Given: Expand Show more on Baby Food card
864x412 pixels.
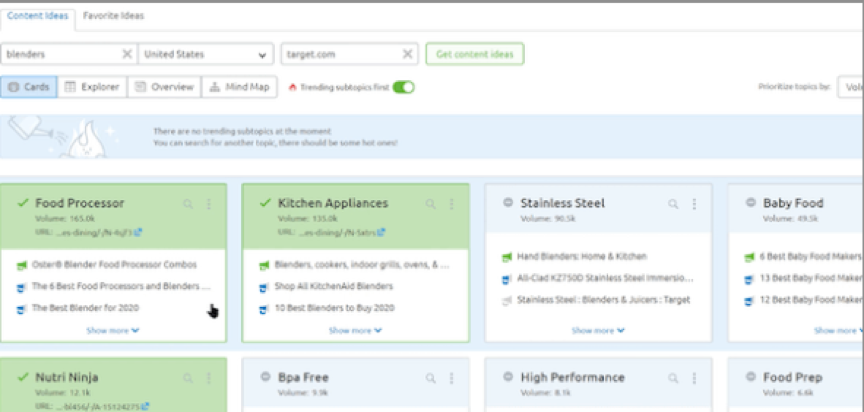Looking at the screenshot, I should click(839, 330).
